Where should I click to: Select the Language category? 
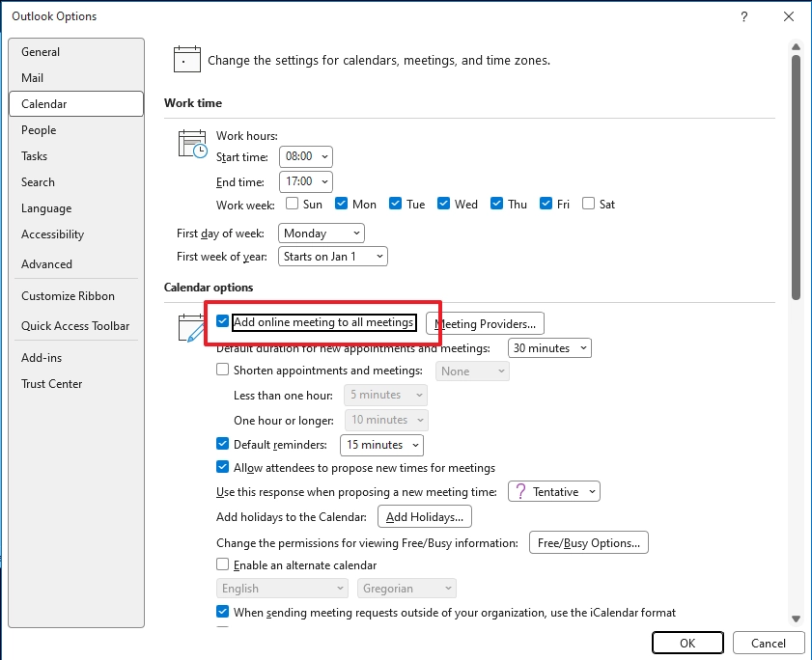[x=76, y=208]
